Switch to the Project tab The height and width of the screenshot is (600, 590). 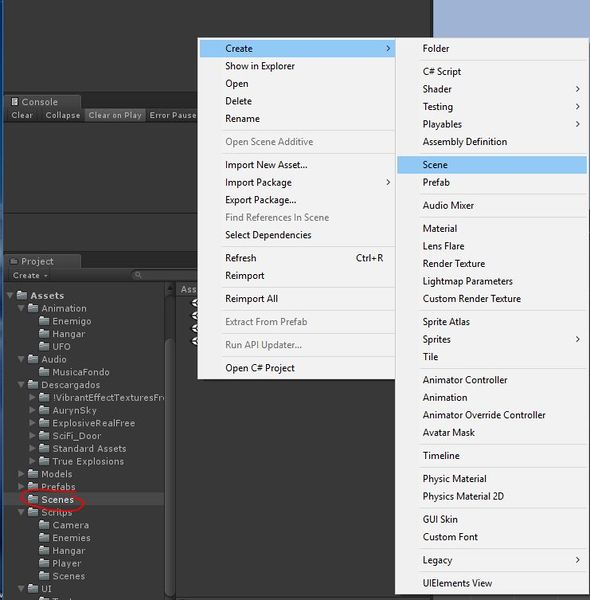pos(42,261)
